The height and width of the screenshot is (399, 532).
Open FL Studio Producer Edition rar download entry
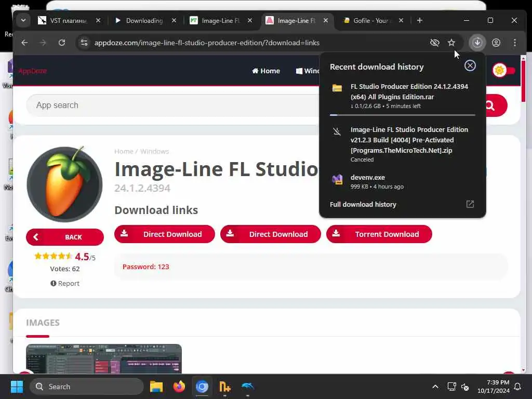[403, 96]
